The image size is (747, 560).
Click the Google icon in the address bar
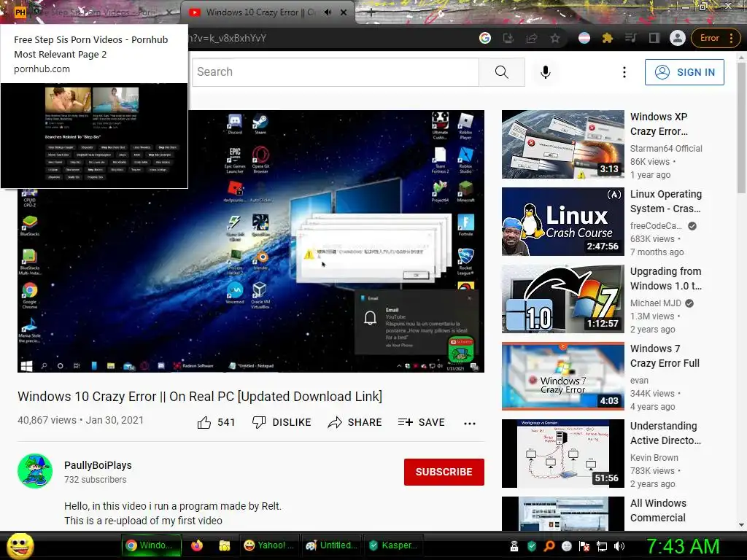485,38
